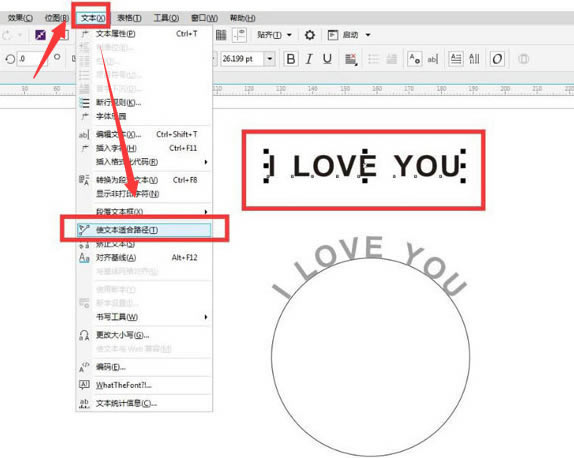Click the encode menu icon

click(84, 367)
